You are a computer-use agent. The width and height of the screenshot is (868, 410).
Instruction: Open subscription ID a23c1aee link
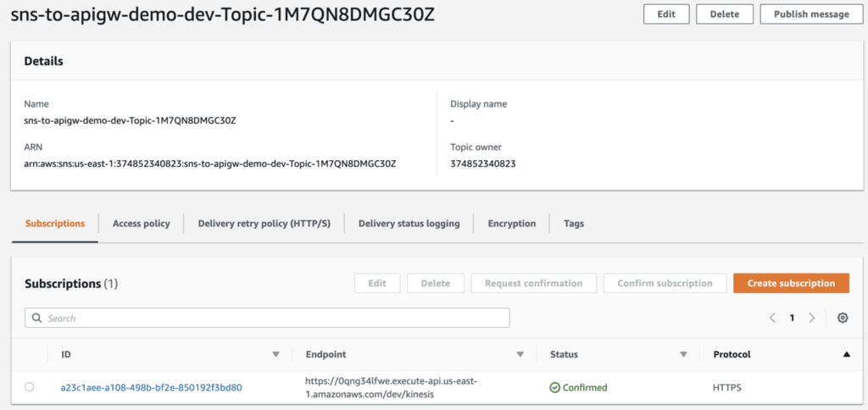point(151,387)
